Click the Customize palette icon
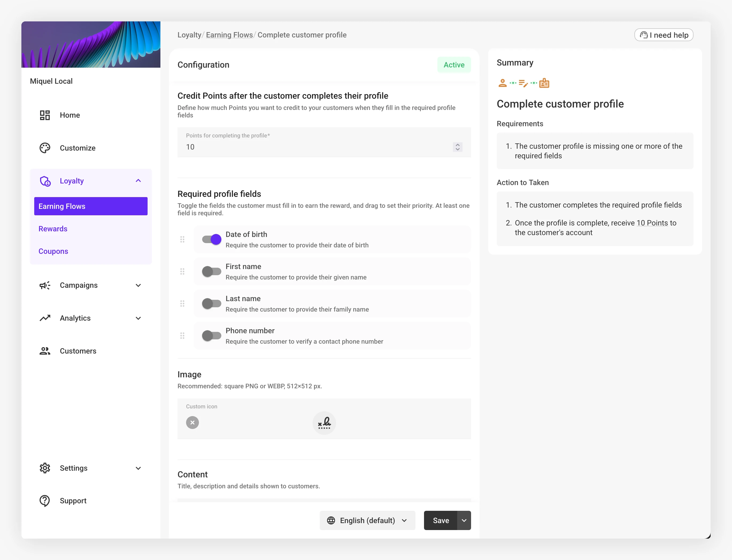 pyautogui.click(x=45, y=148)
